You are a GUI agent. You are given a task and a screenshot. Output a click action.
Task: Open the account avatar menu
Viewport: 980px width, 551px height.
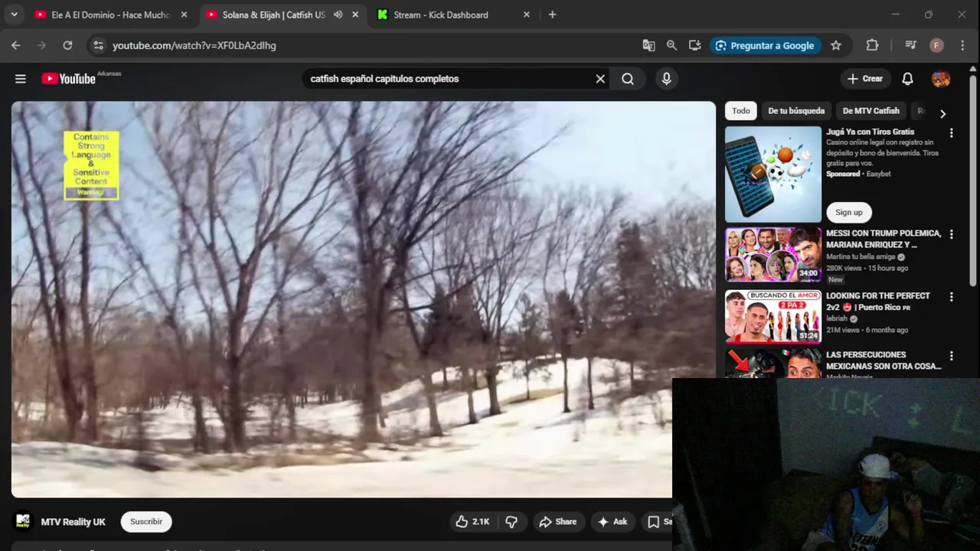pyautogui.click(x=941, y=79)
